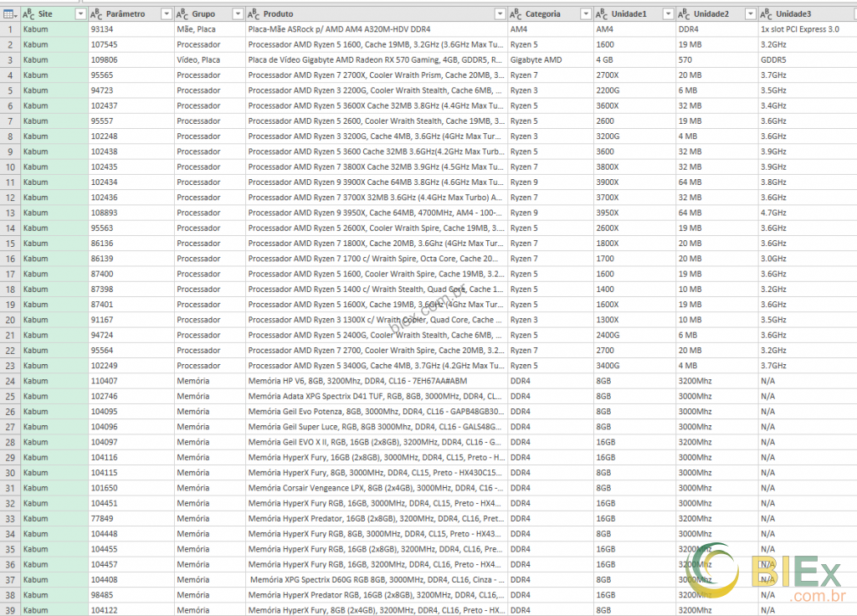Select the Parâmetro column header label
This screenshot has height=616, width=857.
pos(126,13)
